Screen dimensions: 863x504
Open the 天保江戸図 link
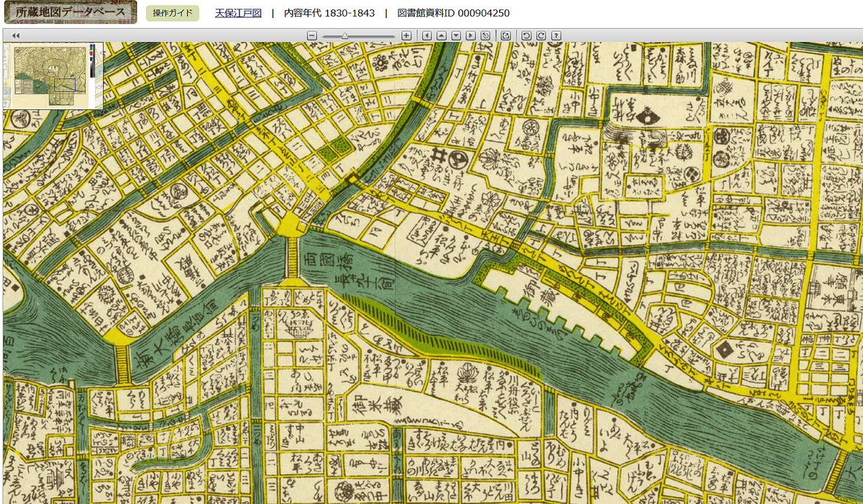coord(238,13)
